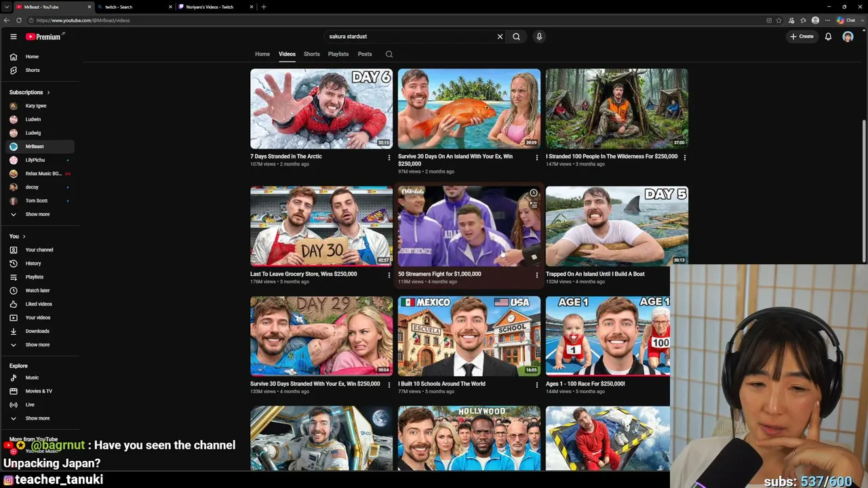This screenshot has width=868, height=488.
Task: Open Tom Scott subscription channel
Action: pyautogui.click(x=41, y=201)
